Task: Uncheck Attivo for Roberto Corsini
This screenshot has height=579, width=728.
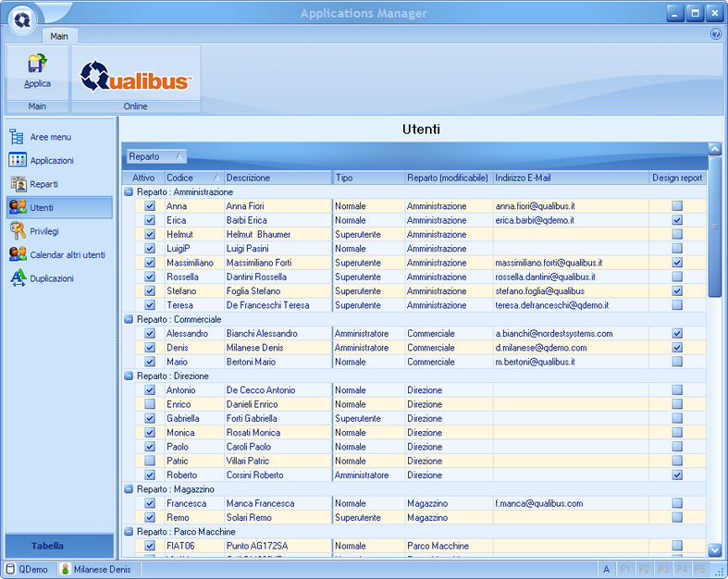Action: click(x=150, y=475)
